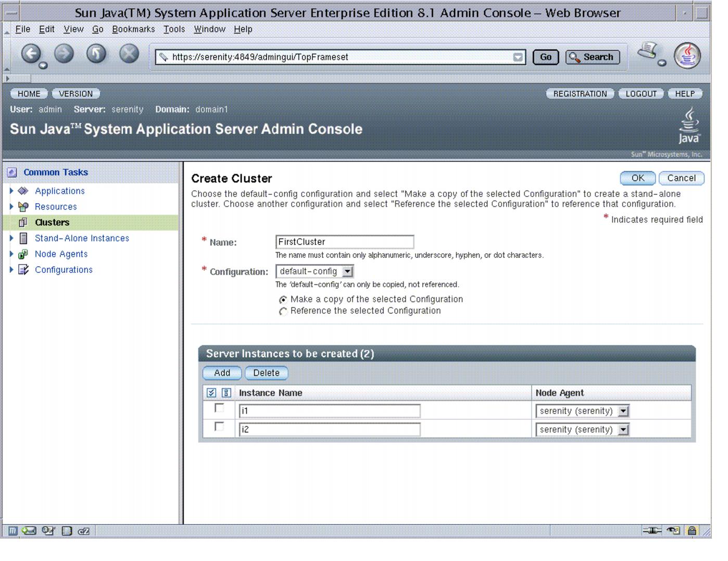Open the Composer icon in the status bar
Image resolution: width=728 pixels, height=561 pixels.
pos(48,531)
